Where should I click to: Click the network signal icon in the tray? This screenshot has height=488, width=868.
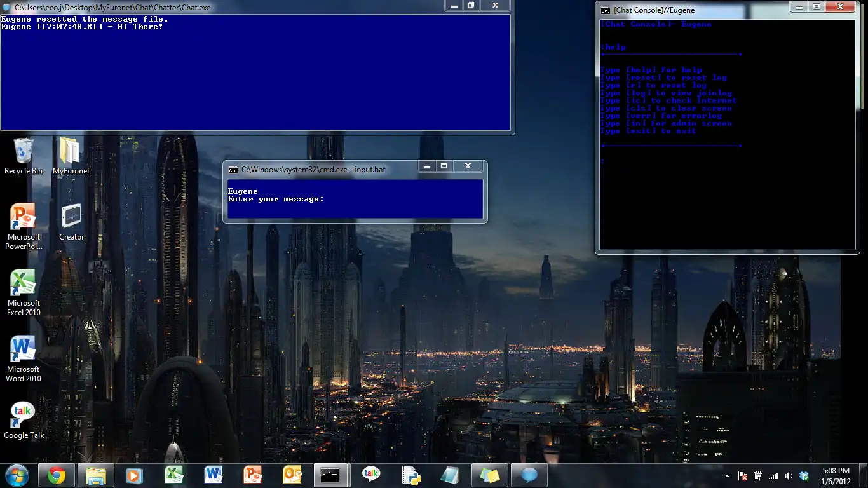tap(773, 476)
